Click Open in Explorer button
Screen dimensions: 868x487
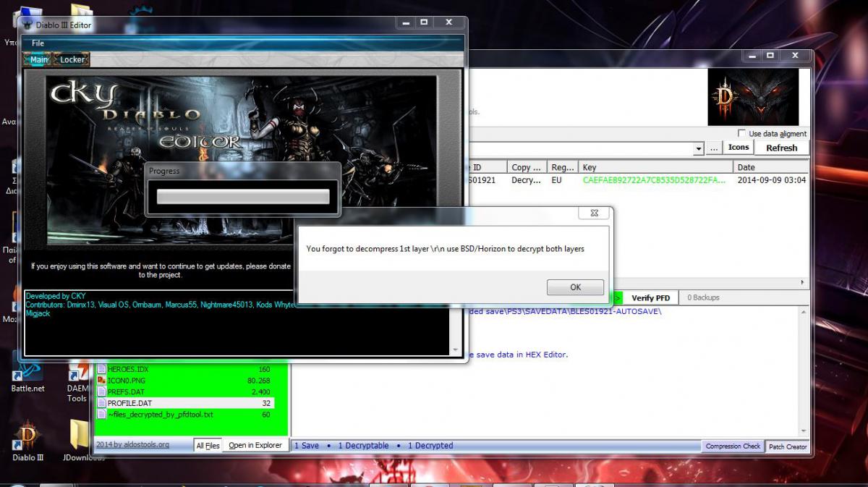tap(255, 446)
